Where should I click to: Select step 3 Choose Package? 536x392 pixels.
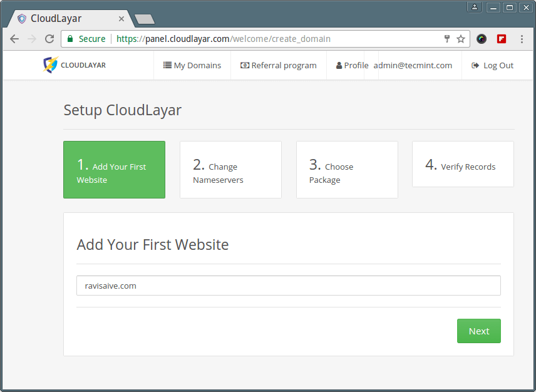(347, 170)
